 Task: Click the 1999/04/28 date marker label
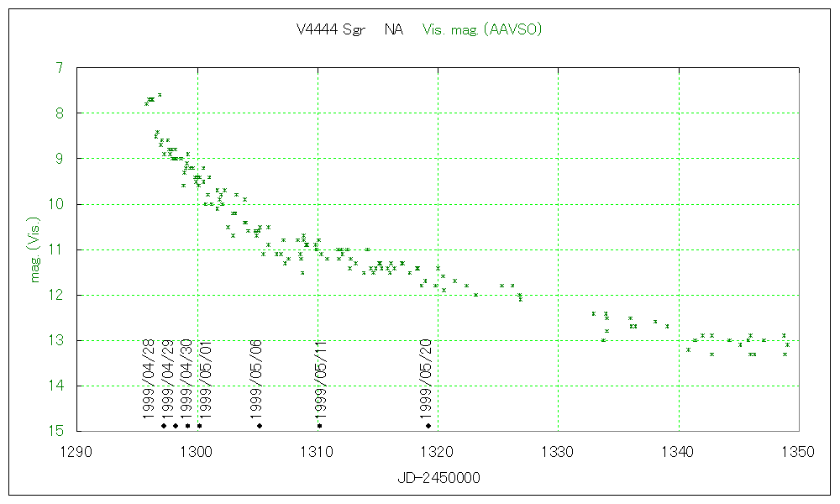point(149,379)
